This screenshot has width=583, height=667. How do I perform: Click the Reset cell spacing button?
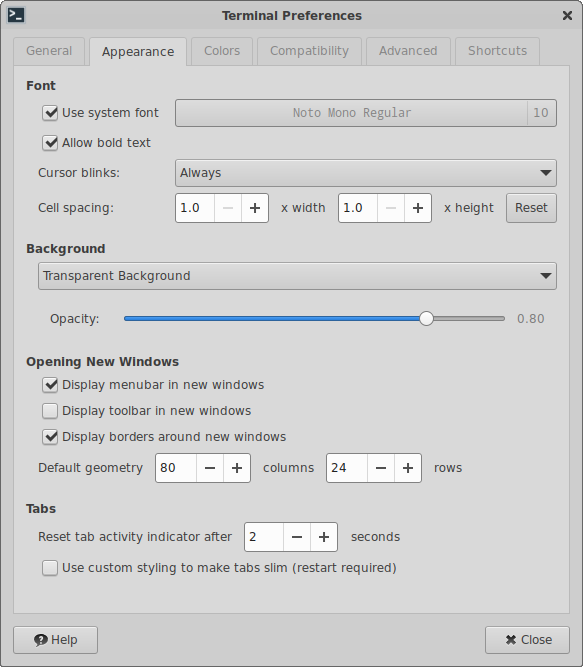531,208
